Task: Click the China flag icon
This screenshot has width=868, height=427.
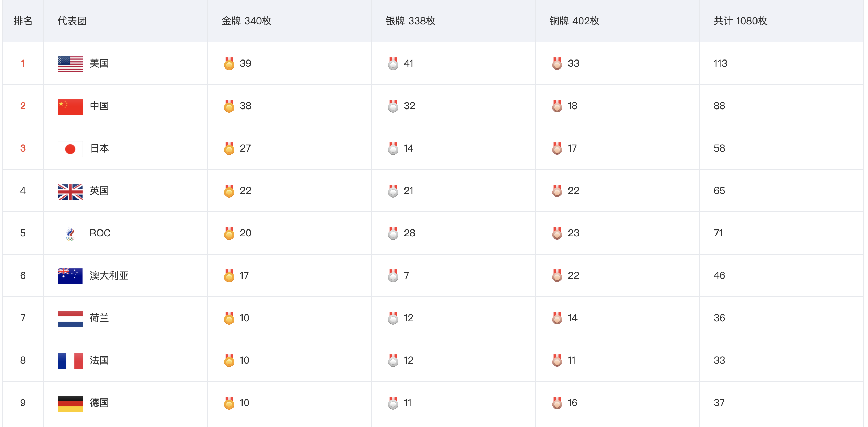Action: pyautogui.click(x=70, y=106)
